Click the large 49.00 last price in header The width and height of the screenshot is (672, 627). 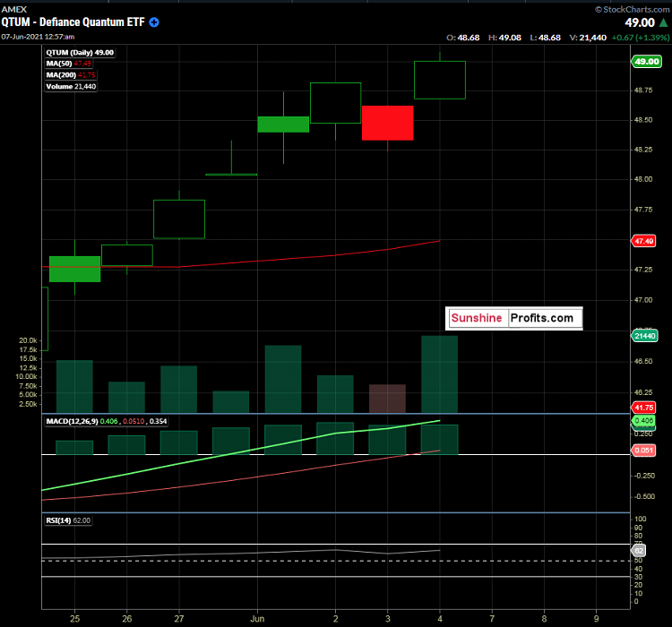pyautogui.click(x=640, y=22)
